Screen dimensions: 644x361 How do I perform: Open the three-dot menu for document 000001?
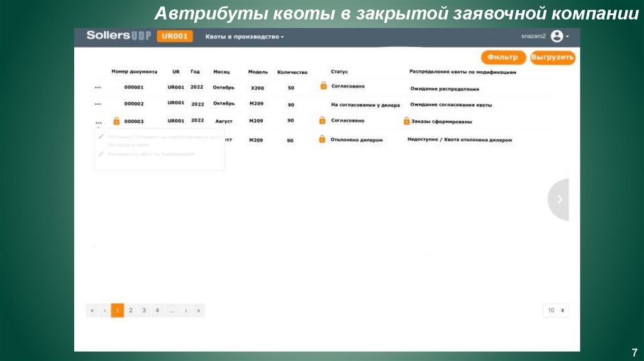click(x=98, y=88)
